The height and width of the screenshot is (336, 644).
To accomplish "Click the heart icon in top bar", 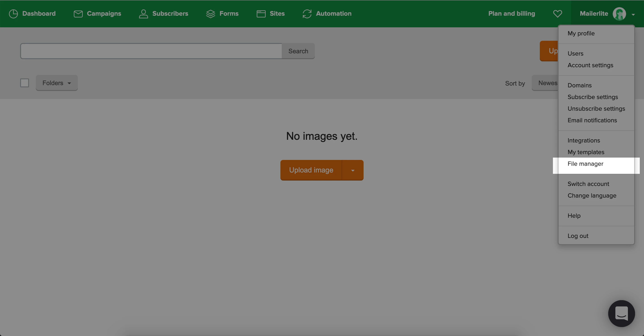I will [557, 14].
